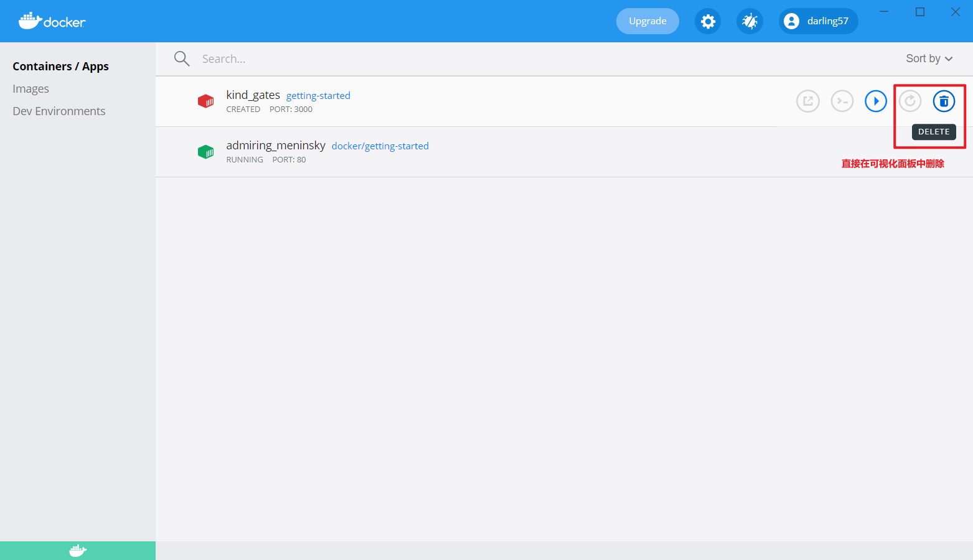Viewport: 973px width, 560px height.
Task: Open the Troubleshoot bug icon
Action: (750, 21)
